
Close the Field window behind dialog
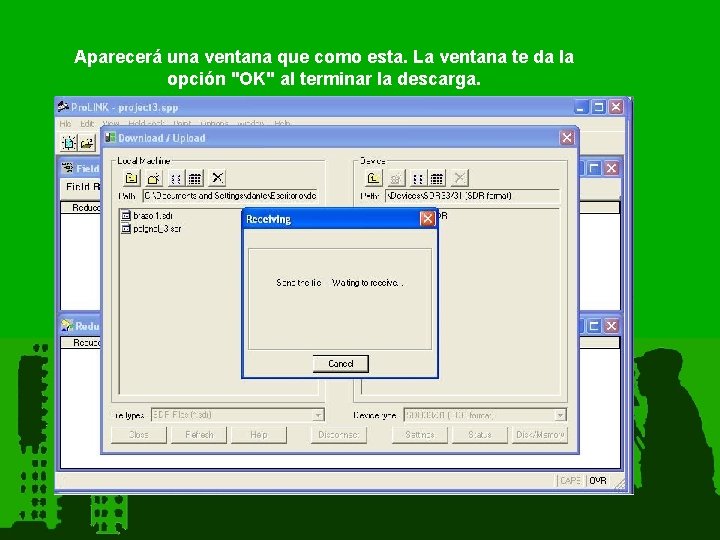611,168
